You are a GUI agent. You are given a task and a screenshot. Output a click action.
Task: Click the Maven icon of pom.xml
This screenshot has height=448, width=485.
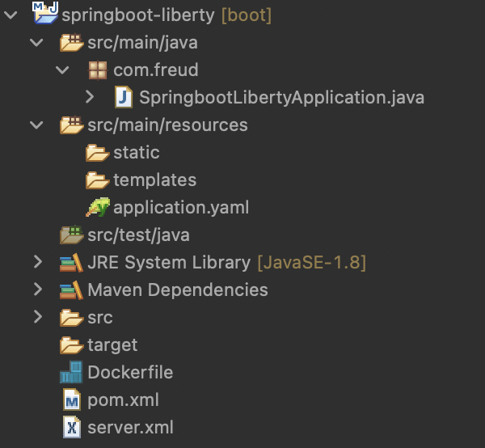pyautogui.click(x=72, y=399)
